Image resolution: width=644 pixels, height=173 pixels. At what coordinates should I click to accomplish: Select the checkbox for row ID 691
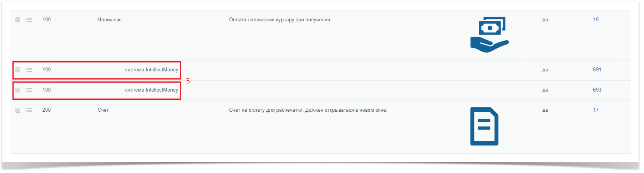click(x=18, y=70)
